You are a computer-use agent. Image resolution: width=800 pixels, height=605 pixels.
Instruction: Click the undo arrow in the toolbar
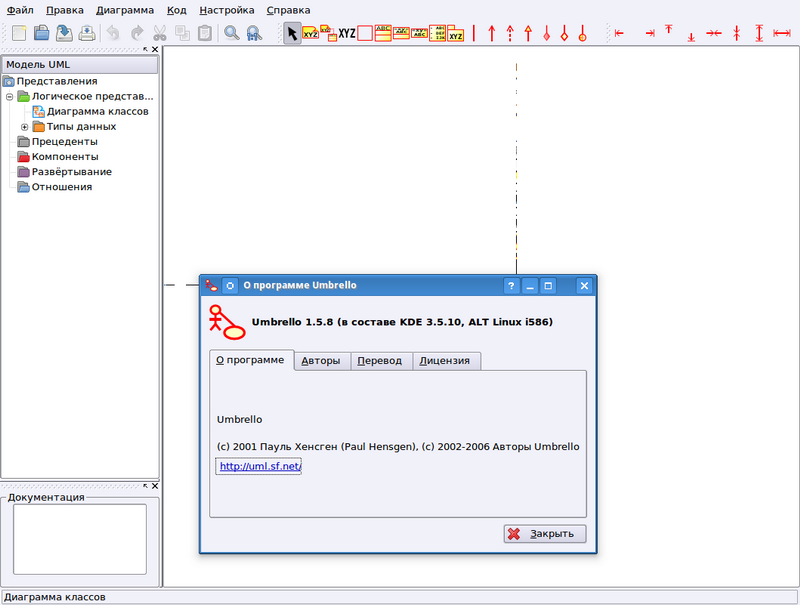point(113,33)
